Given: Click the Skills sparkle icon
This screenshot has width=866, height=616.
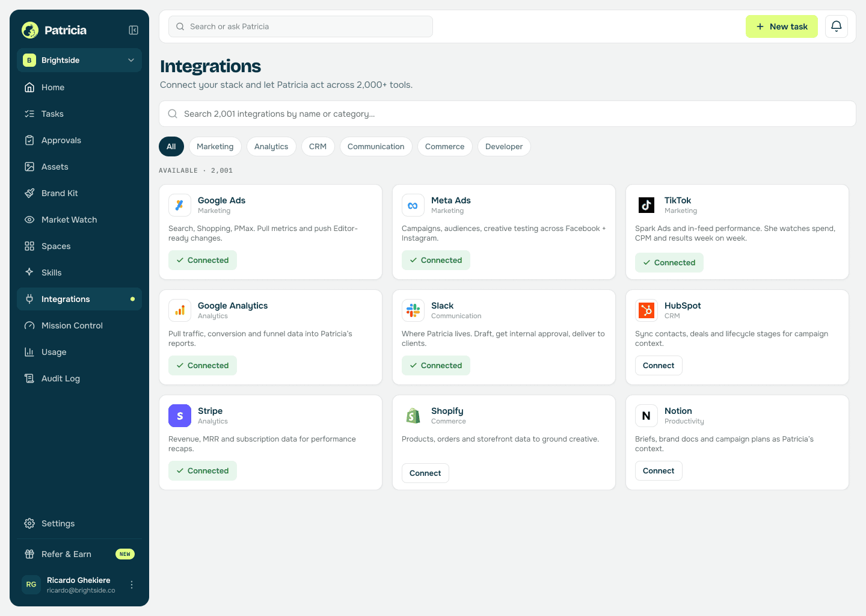Looking at the screenshot, I should point(29,273).
